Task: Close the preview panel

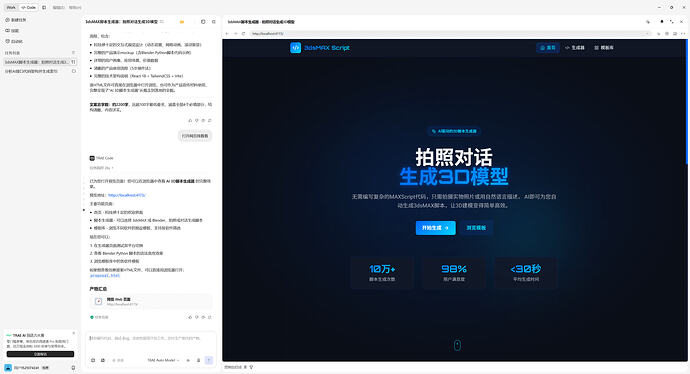Action: click(682, 22)
